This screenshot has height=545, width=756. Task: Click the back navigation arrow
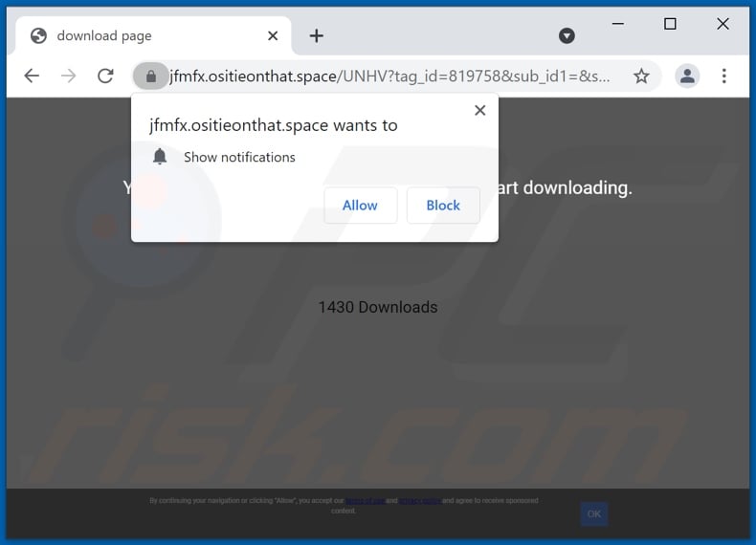32,76
